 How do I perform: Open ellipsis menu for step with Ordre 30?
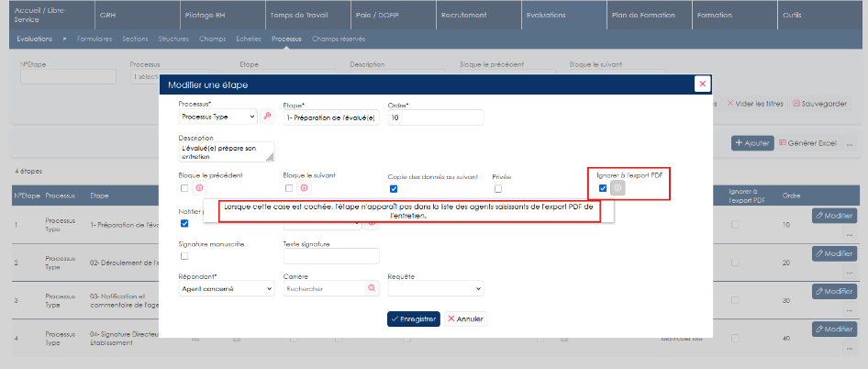pyautogui.click(x=849, y=309)
